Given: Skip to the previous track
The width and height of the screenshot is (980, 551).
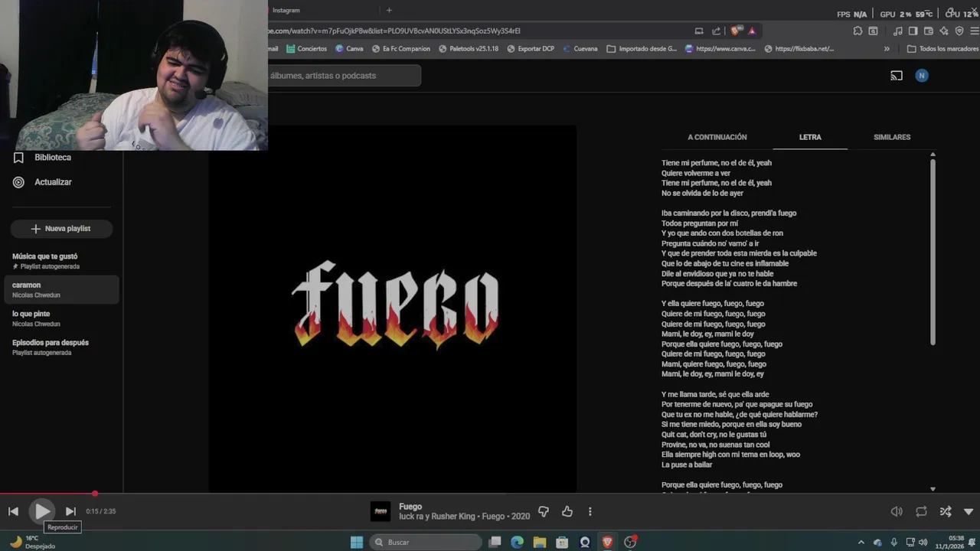Looking at the screenshot, I should (x=13, y=511).
